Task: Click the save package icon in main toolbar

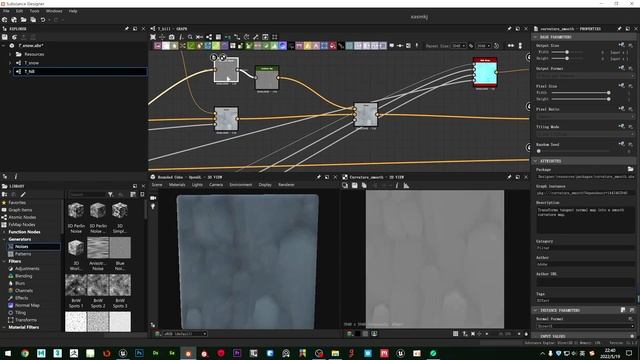Action: pos(33,20)
